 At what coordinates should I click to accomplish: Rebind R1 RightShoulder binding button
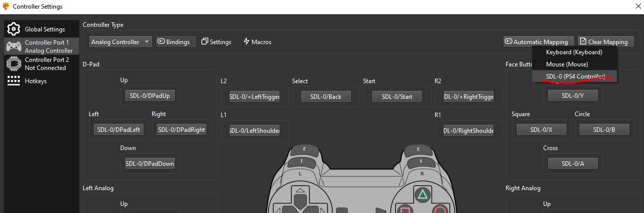[x=469, y=130]
